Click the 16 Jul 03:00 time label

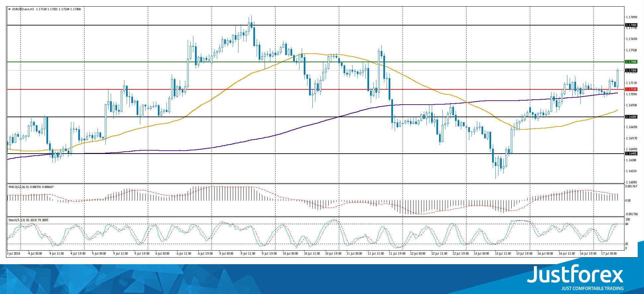tap(545, 254)
